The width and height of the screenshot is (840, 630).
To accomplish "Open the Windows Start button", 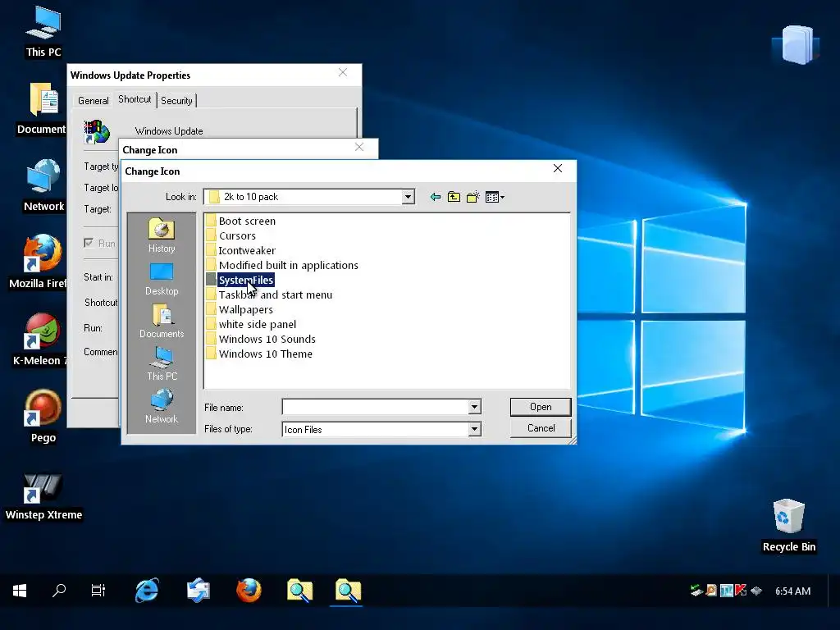I will 20,591.
